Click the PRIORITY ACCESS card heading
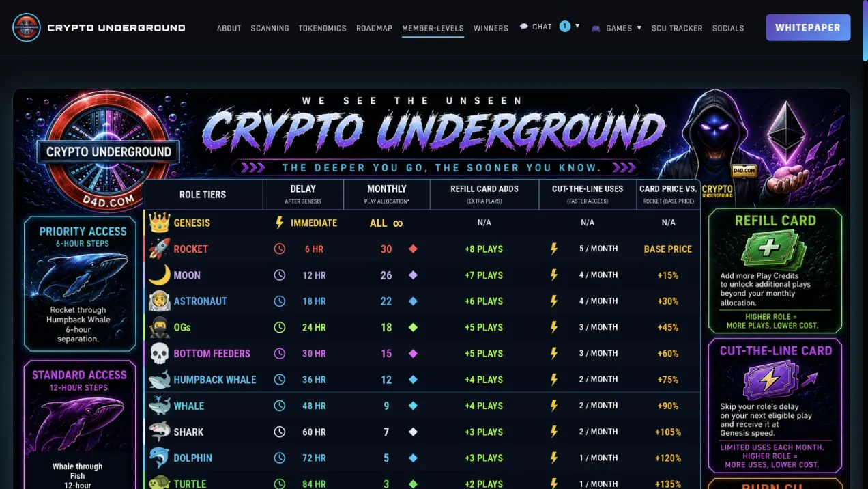Viewport: 868px width, 489px height. point(83,232)
